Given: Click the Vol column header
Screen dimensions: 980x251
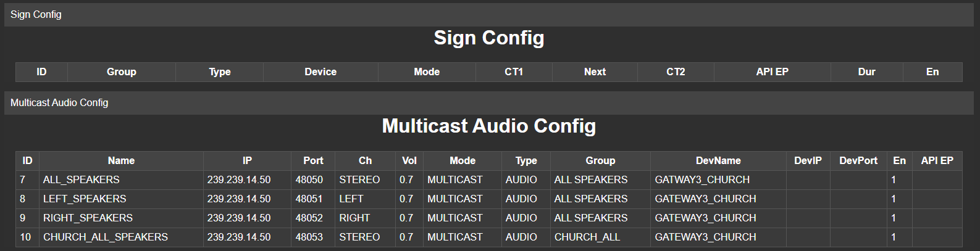Looking at the screenshot, I should tap(409, 160).
